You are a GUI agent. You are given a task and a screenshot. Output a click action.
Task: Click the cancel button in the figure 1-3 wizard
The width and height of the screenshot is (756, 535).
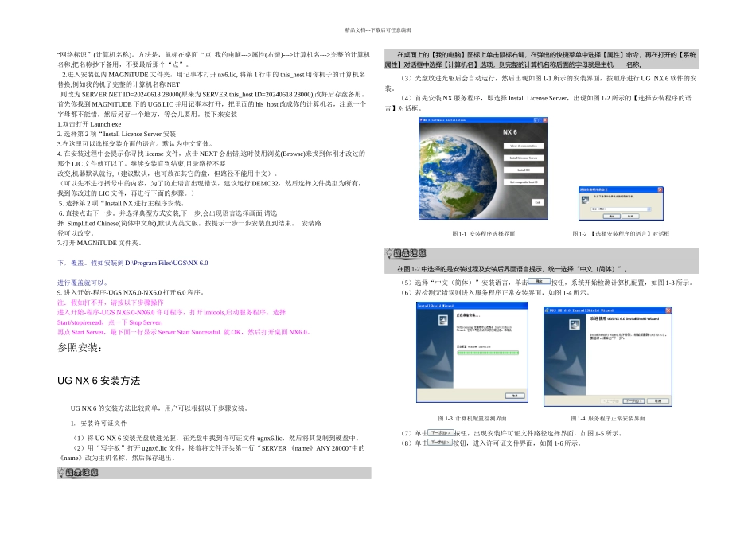pos(515,396)
